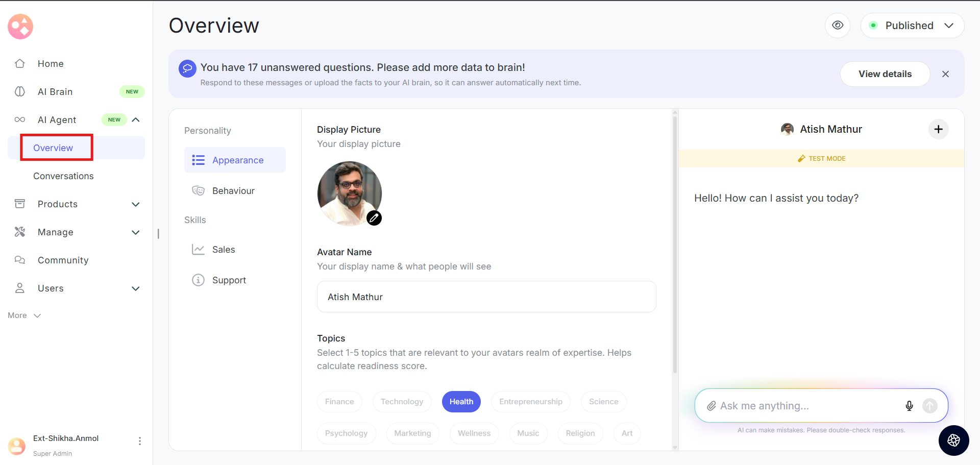Toggle the Health topic chip
980x465 pixels.
pyautogui.click(x=461, y=402)
